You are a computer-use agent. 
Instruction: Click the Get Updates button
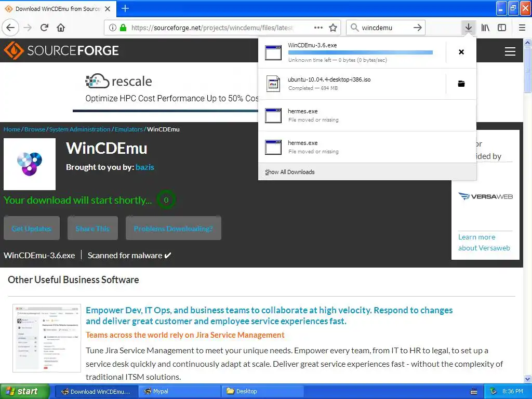pyautogui.click(x=32, y=229)
